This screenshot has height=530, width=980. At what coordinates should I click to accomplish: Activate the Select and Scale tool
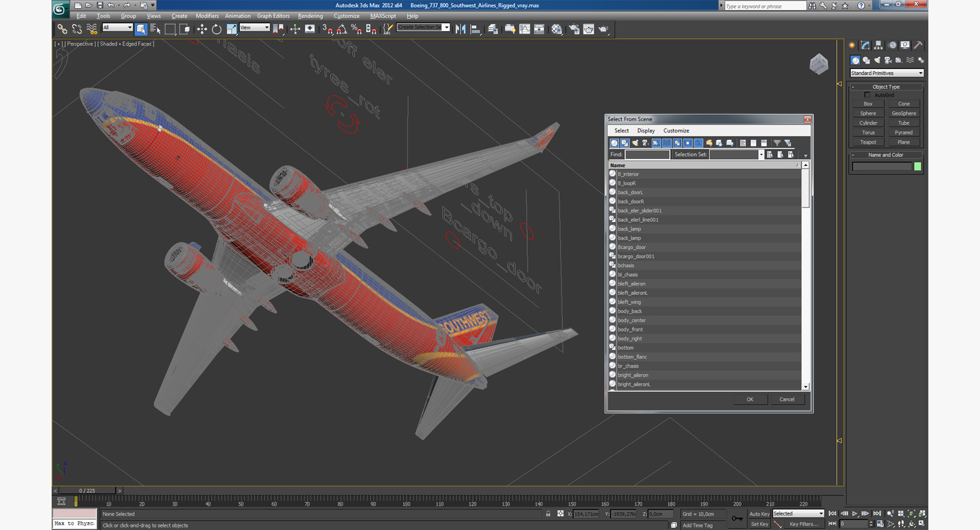point(231,28)
